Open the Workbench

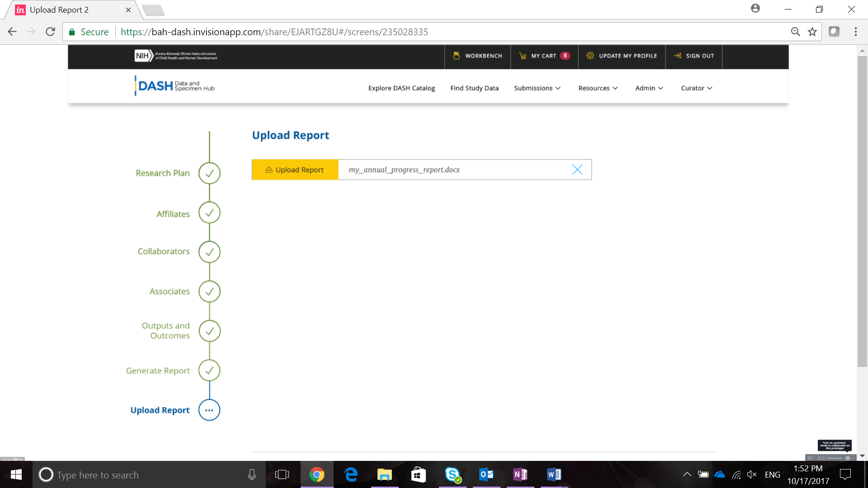[477, 56]
